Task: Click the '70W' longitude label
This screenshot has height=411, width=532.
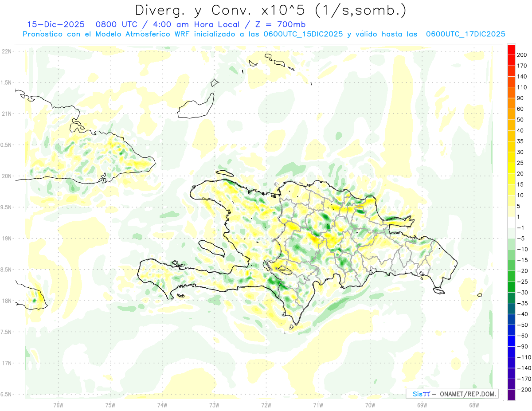Action: pos(370,405)
